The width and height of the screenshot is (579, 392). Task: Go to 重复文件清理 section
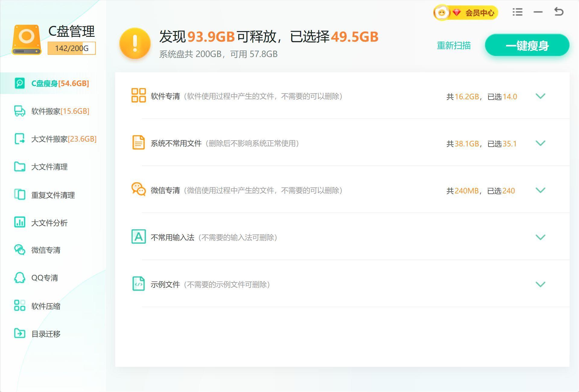coord(53,195)
